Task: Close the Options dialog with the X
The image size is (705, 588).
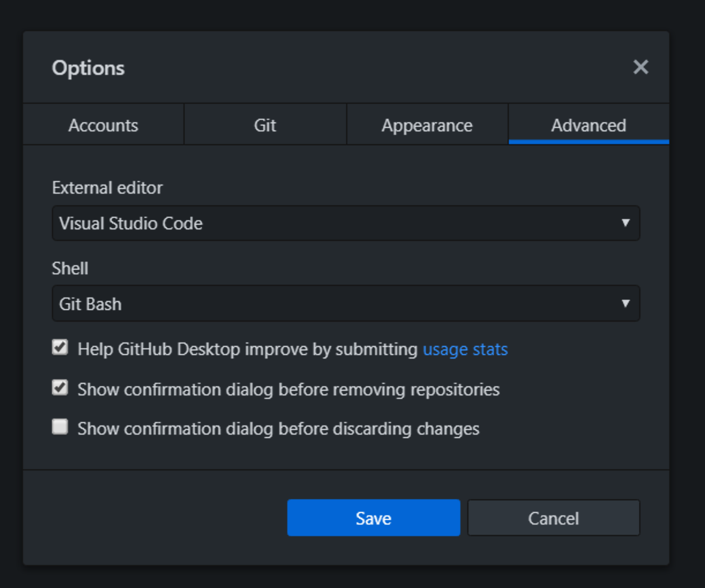Action: (x=640, y=67)
